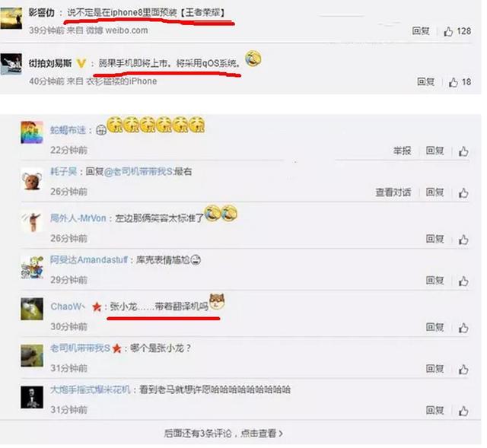Open the rainbow avatar of 蛇蝎布迷

click(x=32, y=132)
